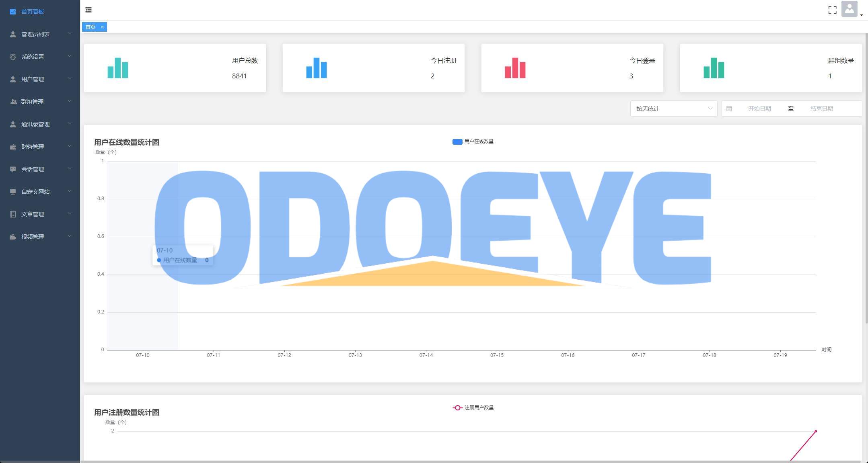This screenshot has height=463, width=868.
Task: Expand the 自定义网站 submenu chevron
Action: click(x=69, y=191)
